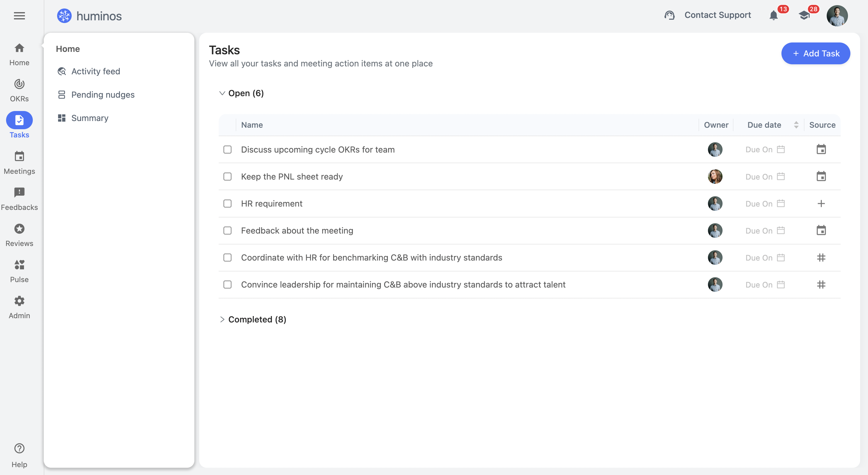
Task: Click the Summary option in home menu
Action: [x=90, y=118]
